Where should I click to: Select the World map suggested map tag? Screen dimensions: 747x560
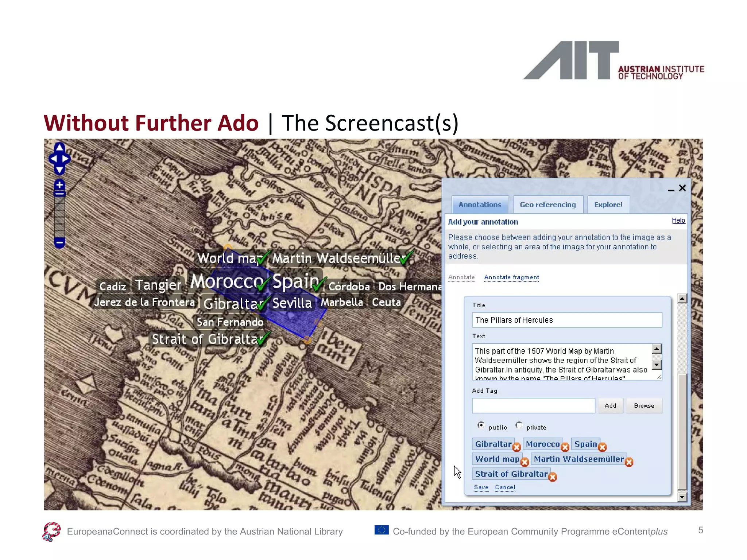pos(230,258)
